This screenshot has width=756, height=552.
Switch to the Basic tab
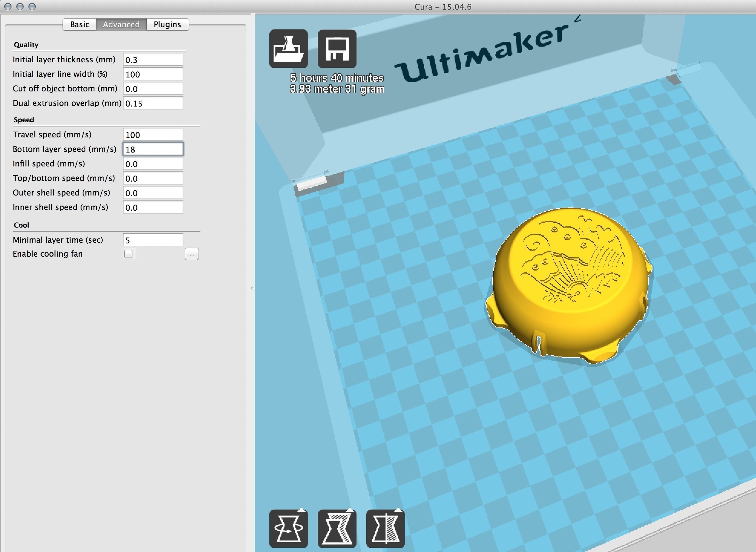(x=80, y=25)
